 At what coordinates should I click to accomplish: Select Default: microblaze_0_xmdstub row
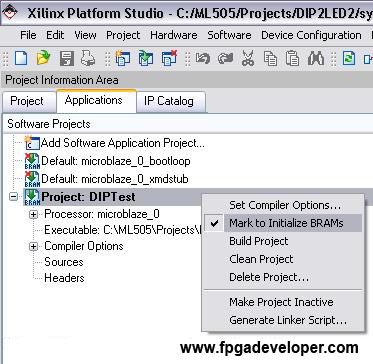[x=115, y=179]
